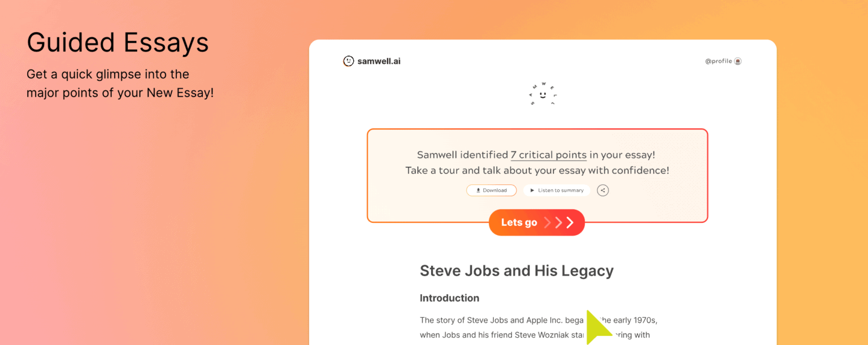Screen dimensions: 868x345
Task: Select the Guided Essays headline on the left
Action: tap(118, 42)
